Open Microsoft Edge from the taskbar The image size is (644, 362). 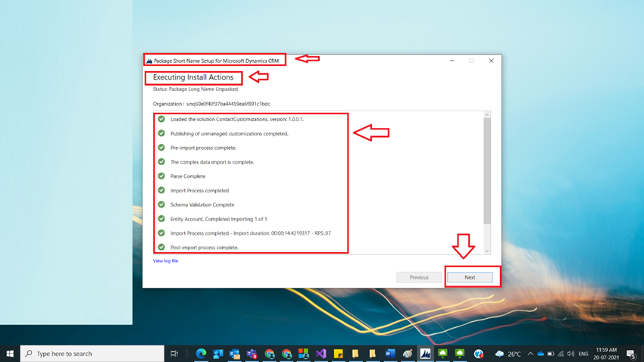pos(201,354)
